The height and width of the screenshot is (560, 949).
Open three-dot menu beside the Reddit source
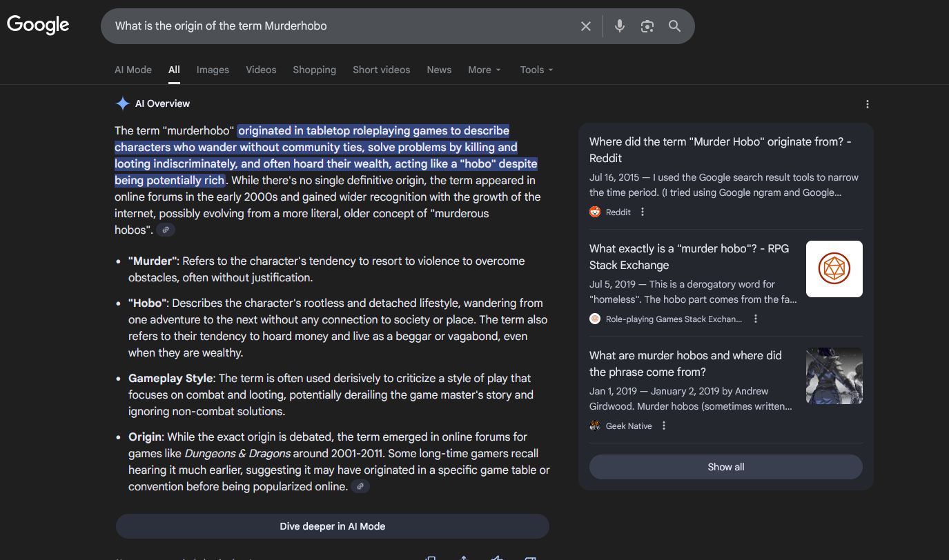[643, 212]
